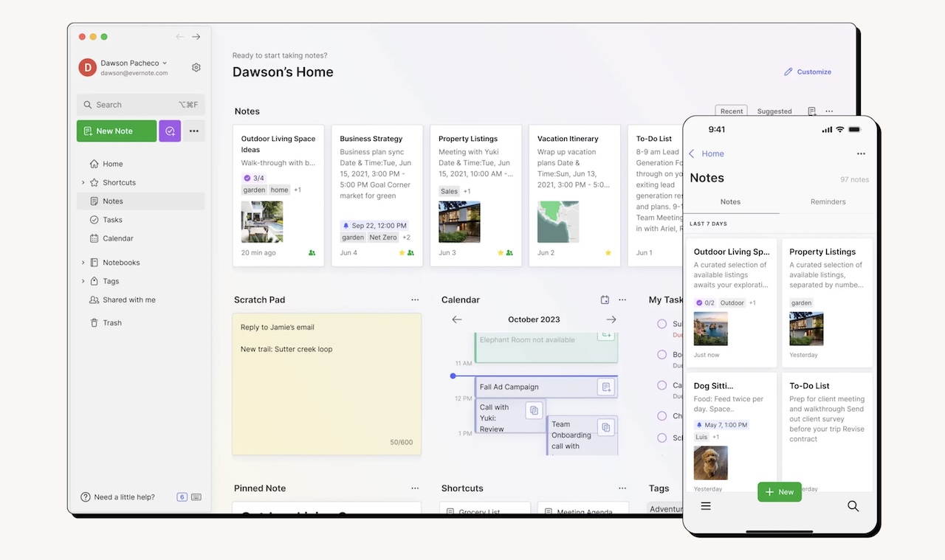Click the calendar date picker icon
The width and height of the screenshot is (945, 560).
coord(605,300)
